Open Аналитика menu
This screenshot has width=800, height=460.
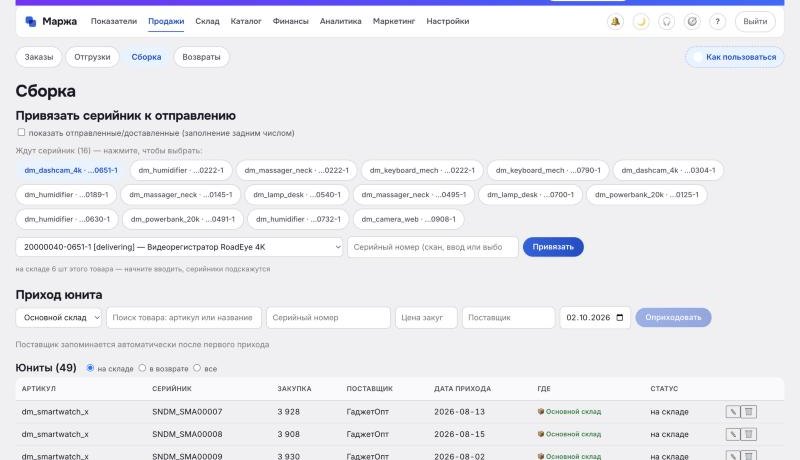340,21
